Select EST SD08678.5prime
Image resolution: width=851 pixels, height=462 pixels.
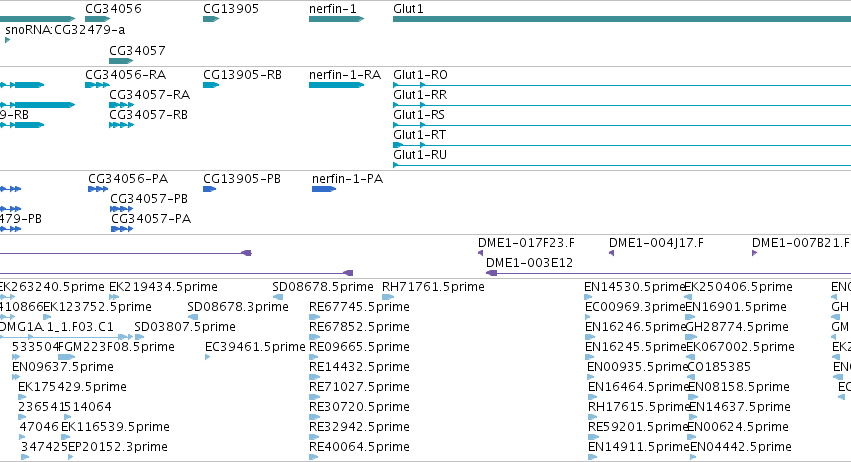323,287
